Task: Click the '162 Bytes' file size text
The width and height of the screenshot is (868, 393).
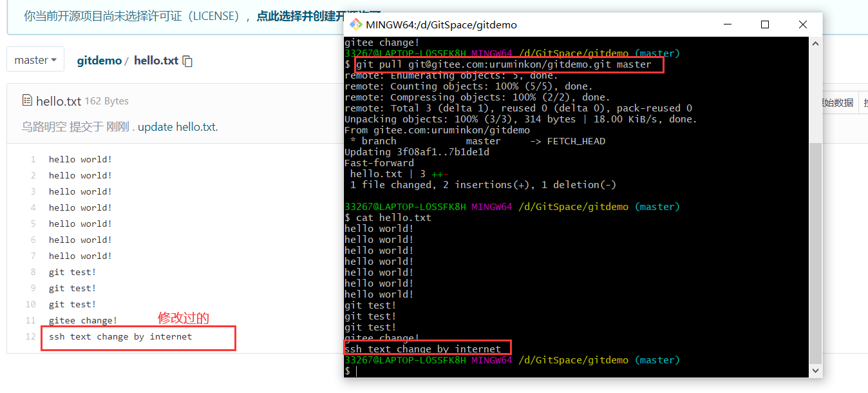Action: point(107,101)
